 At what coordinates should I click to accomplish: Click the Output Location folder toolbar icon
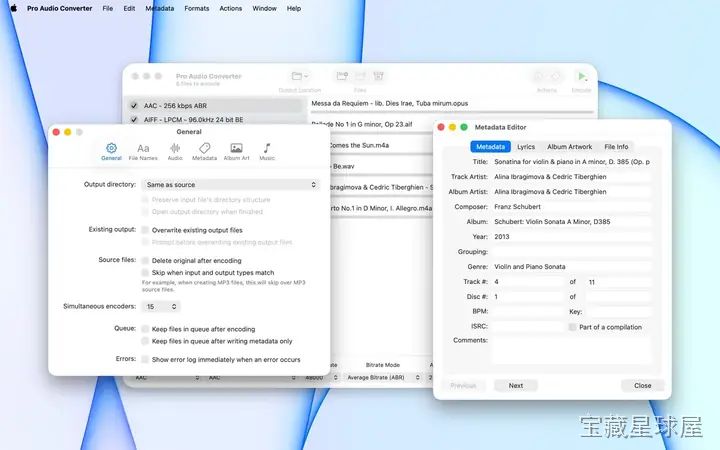point(299,76)
